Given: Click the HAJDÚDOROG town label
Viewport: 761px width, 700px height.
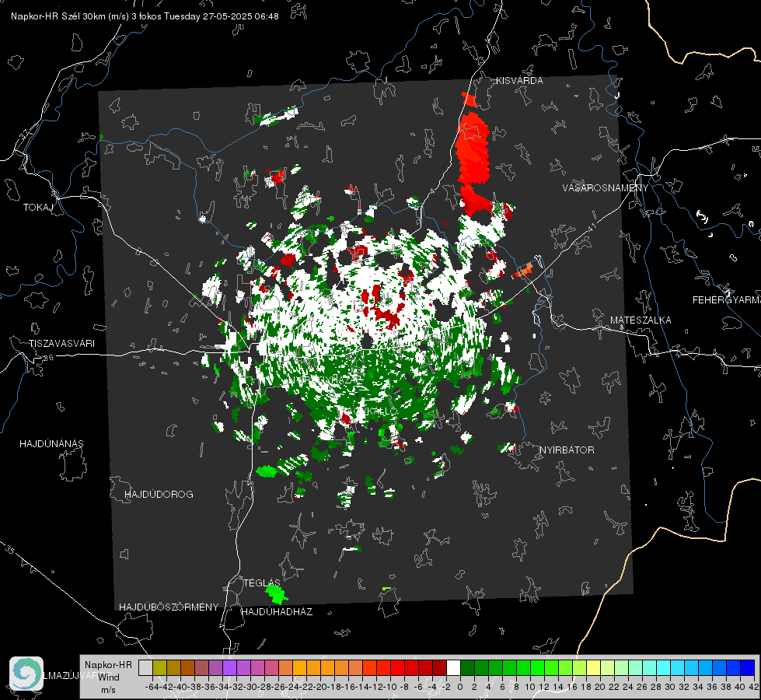Looking at the screenshot, I should tap(159, 494).
